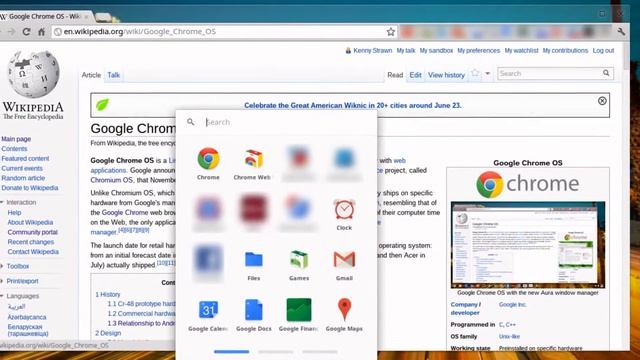Open the Edit tab
The image size is (640, 360).
click(416, 75)
